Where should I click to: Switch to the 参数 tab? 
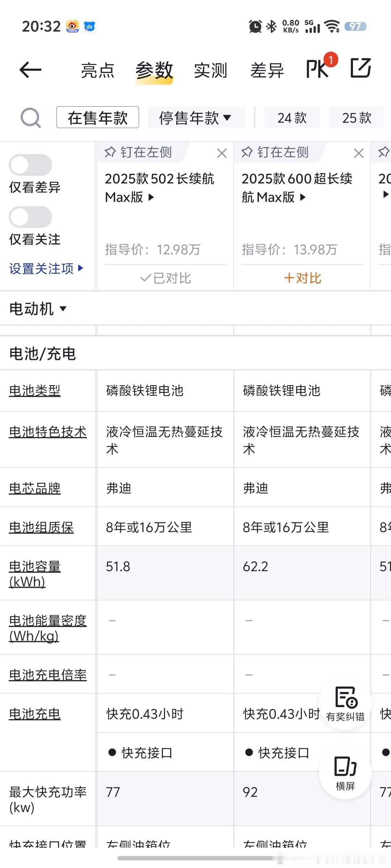(154, 70)
